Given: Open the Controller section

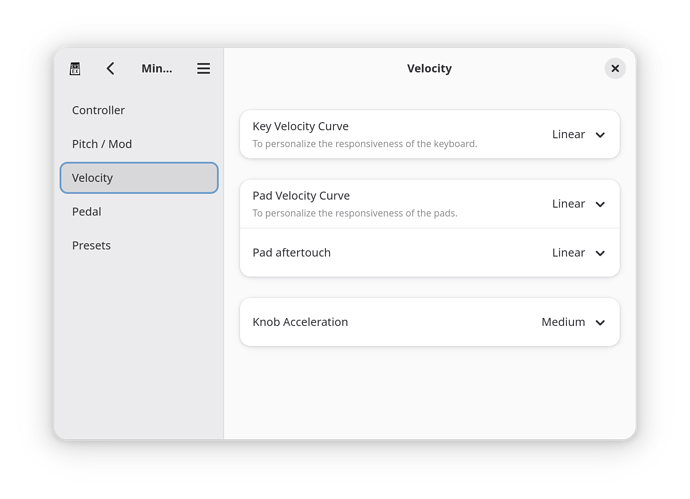Looking at the screenshot, I should coord(98,110).
